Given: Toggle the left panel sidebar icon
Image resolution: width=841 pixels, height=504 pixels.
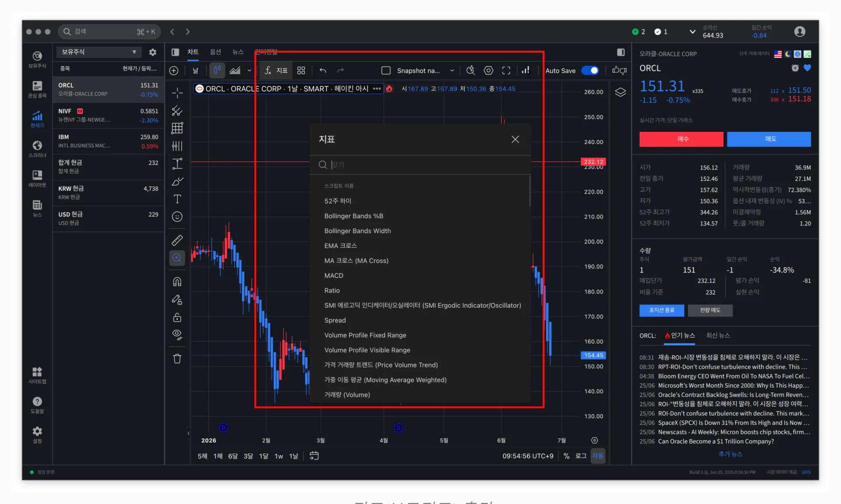Looking at the screenshot, I should [175, 52].
